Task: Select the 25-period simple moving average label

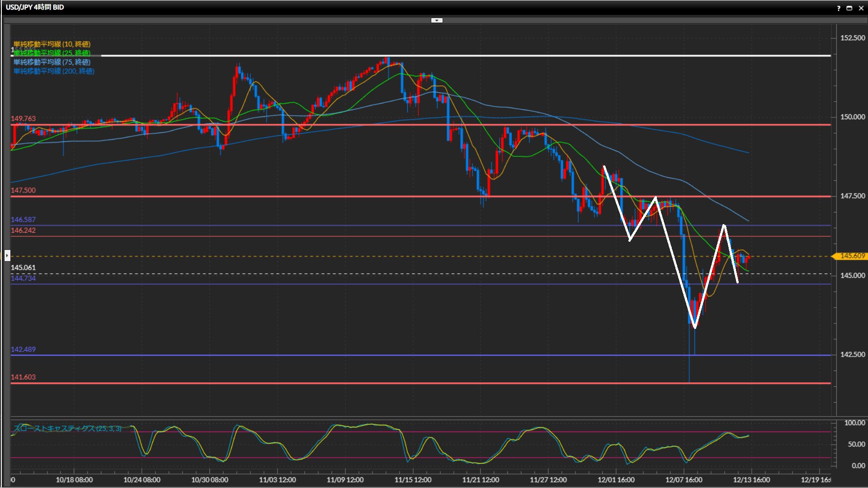Action: (52, 53)
